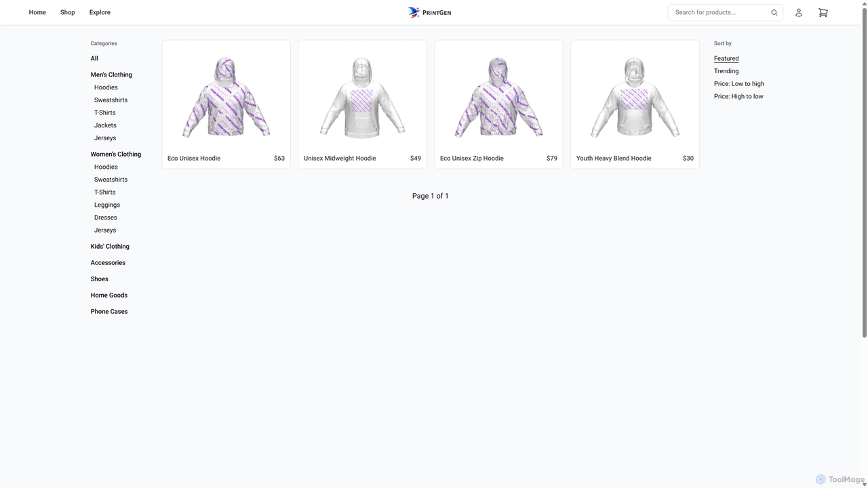This screenshot has width=868, height=488.
Task: Open the Eco Unisex Zip Hoodie image
Action: pyautogui.click(x=498, y=96)
